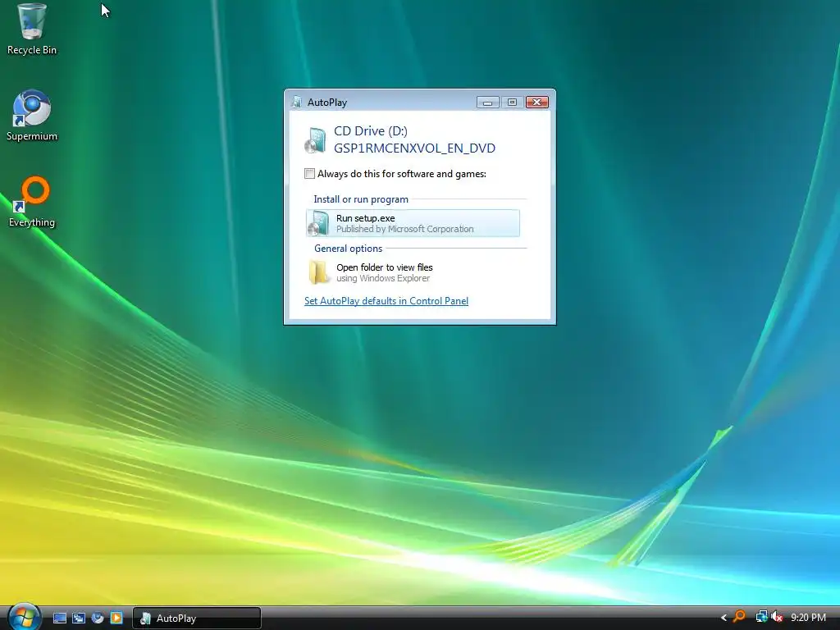Click the GSP1RMCENXVOL_EN_DVD volume label

point(414,148)
